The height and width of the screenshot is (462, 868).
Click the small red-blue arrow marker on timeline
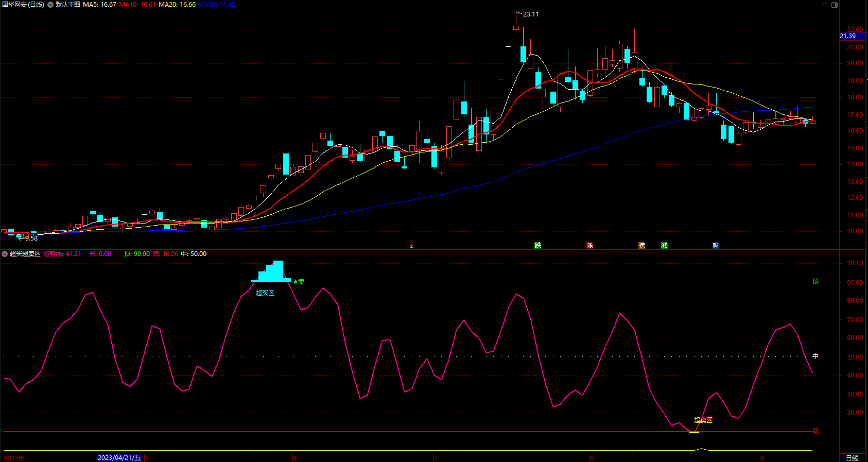coord(411,247)
